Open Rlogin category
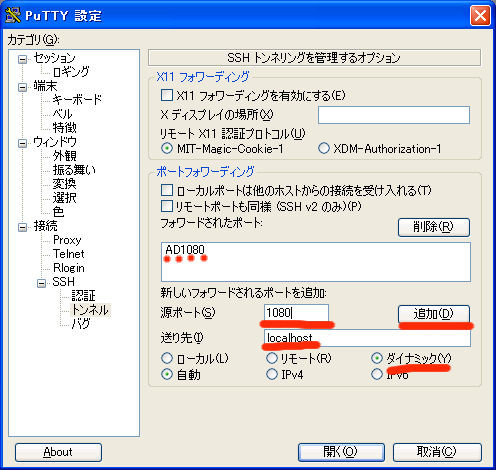 pos(68,268)
